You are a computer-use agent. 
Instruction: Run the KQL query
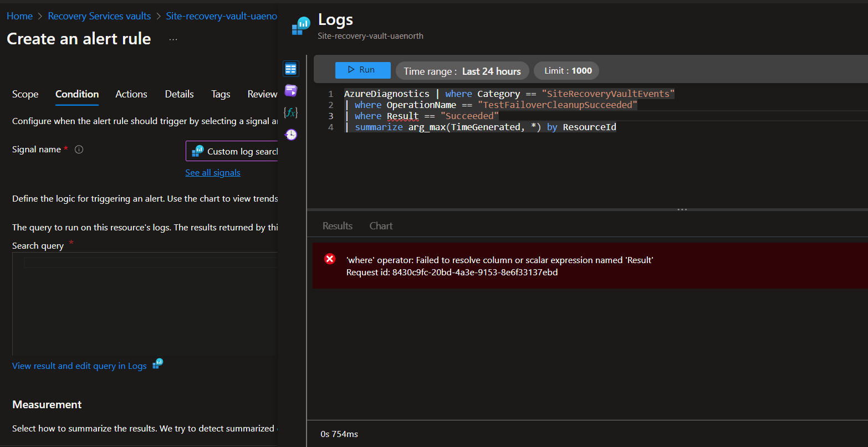pos(362,70)
